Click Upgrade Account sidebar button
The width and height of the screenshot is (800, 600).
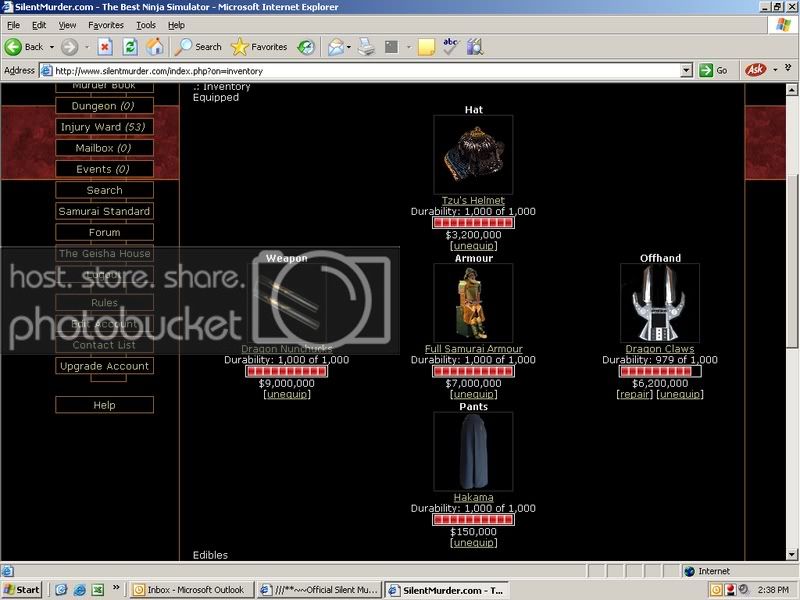point(104,366)
